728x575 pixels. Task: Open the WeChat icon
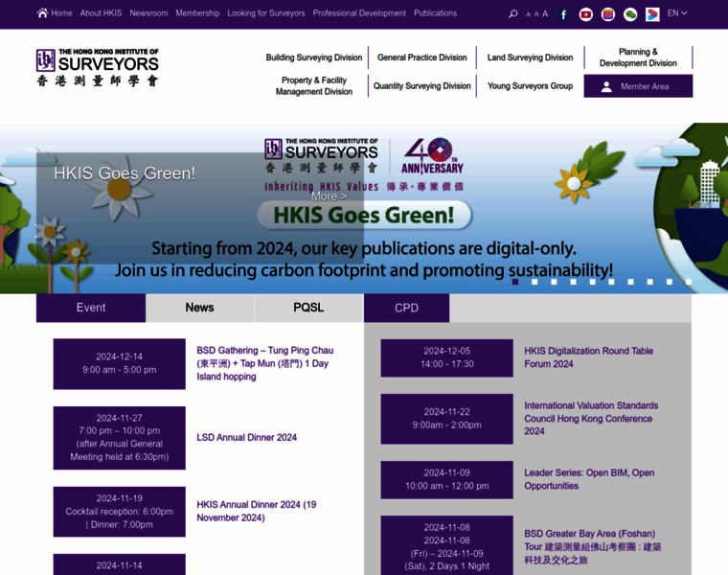pyautogui.click(x=630, y=15)
